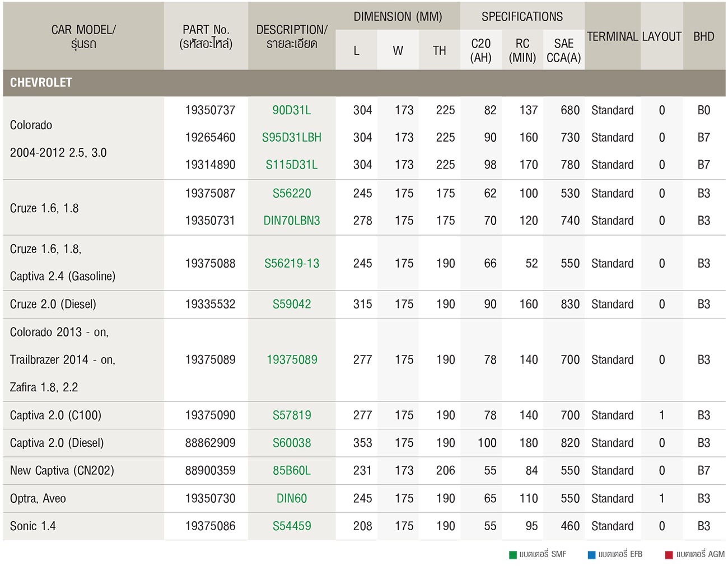Select description S115D31L
Image resolution: width=728 pixels, height=566 pixels.
pyautogui.click(x=292, y=165)
